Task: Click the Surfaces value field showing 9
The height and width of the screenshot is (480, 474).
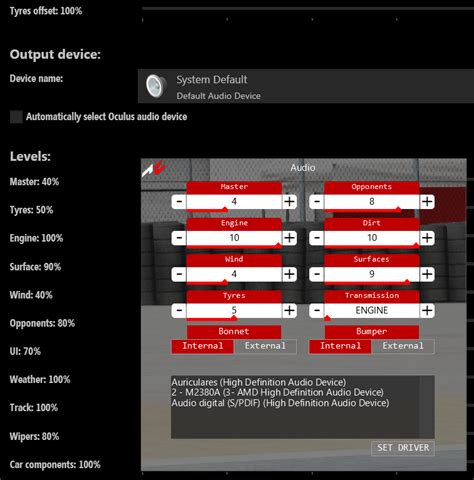Action: coord(372,274)
